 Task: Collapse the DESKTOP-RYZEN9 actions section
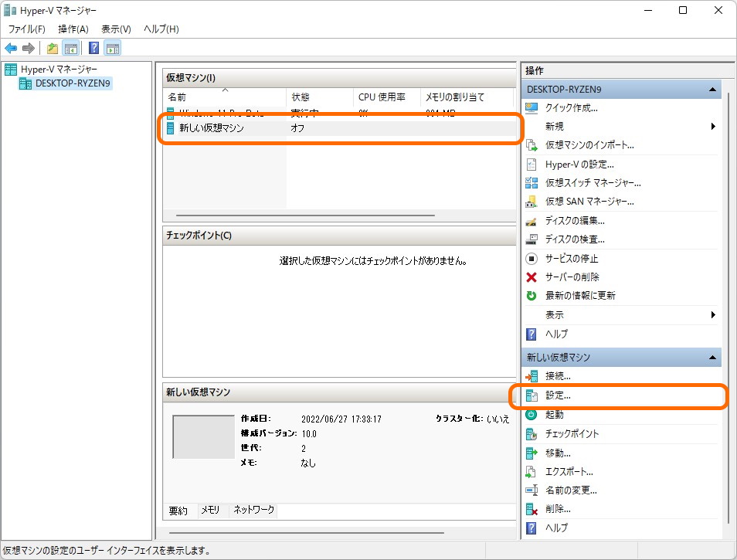tap(712, 89)
